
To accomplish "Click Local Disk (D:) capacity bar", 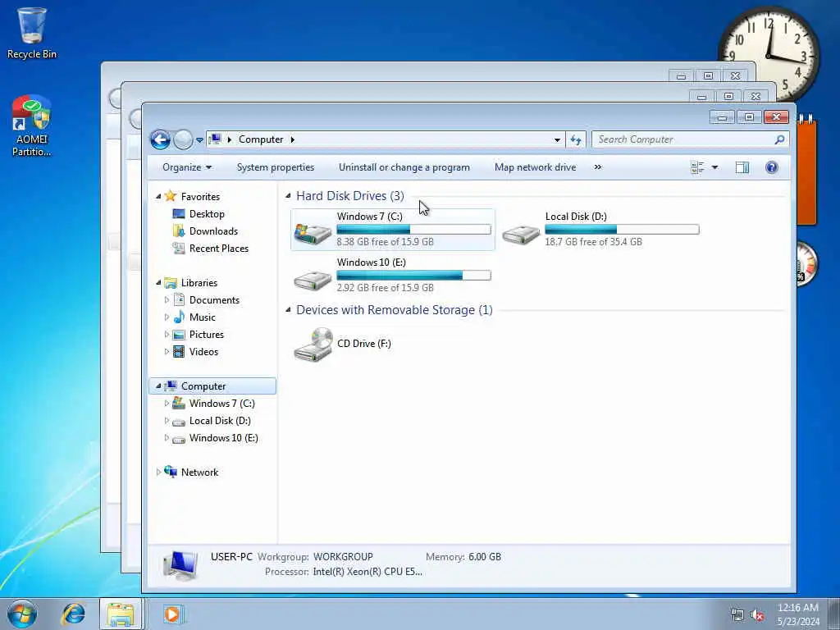I will (x=622, y=230).
